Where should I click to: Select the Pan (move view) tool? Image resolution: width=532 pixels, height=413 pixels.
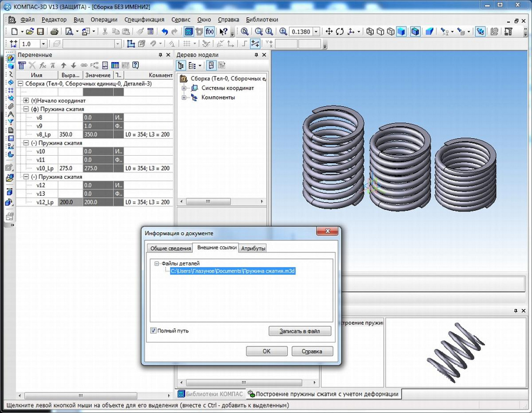click(328, 32)
